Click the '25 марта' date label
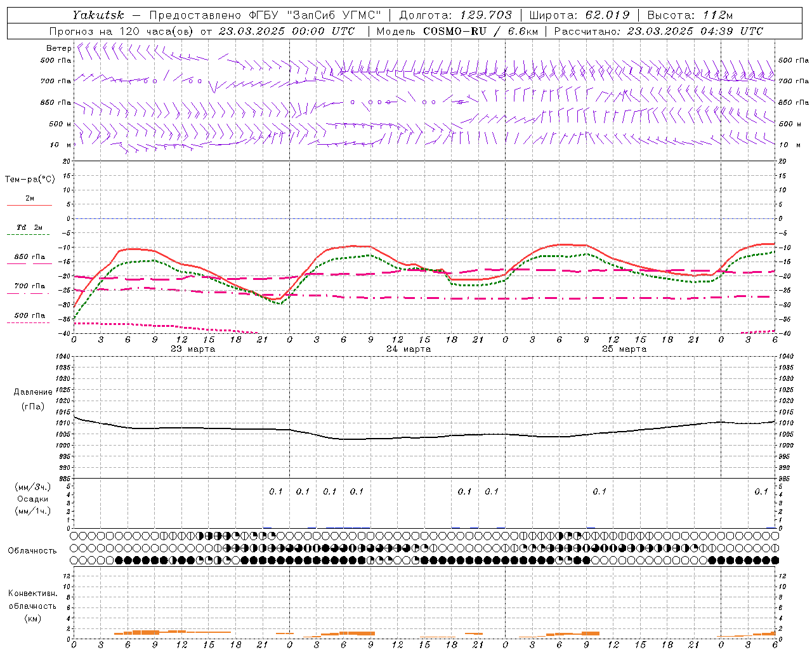Image resolution: width=812 pixels, height=650 pixels. tap(624, 349)
